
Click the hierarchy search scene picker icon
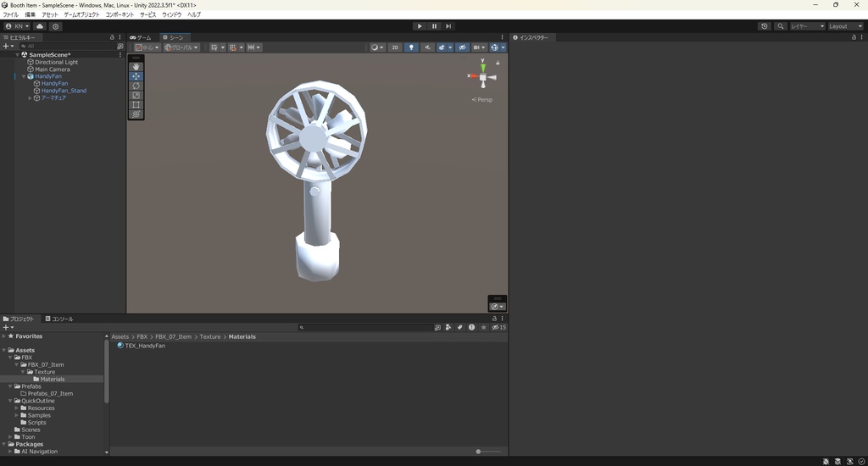[x=120, y=47]
